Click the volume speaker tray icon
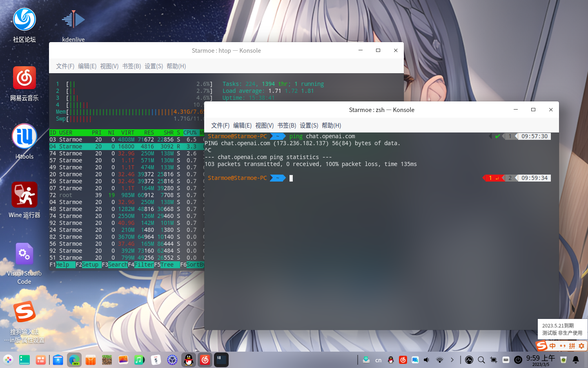Image resolution: width=588 pixels, height=368 pixels. (427, 360)
